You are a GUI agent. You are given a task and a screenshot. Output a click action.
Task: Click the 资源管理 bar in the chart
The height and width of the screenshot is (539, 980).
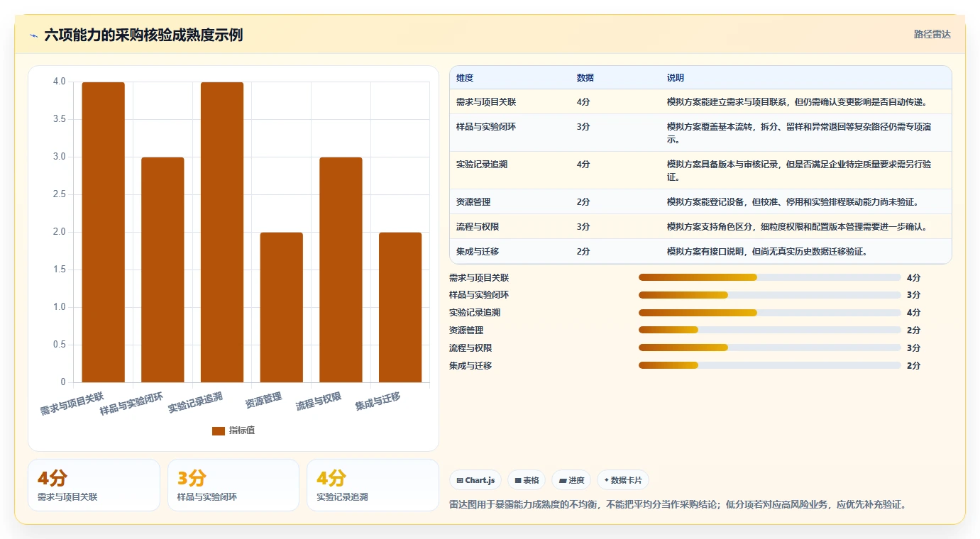coord(282,307)
